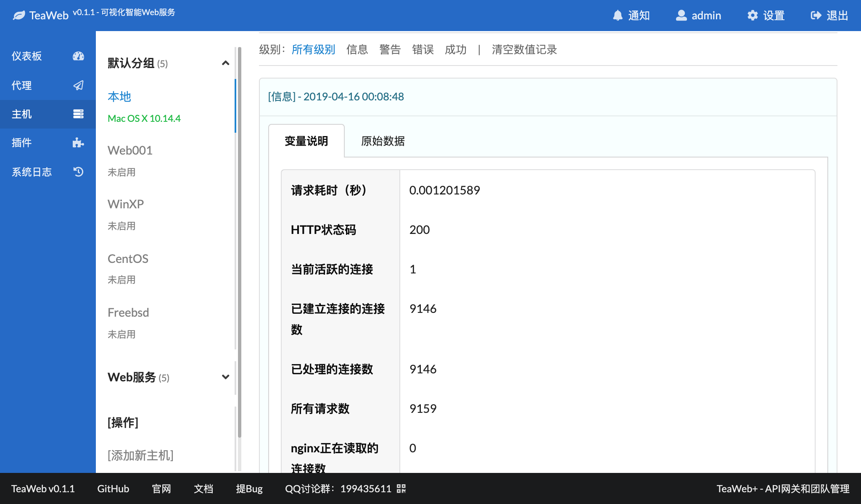Click the 0.001201589 value
The height and width of the screenshot is (504, 861).
coord(444,190)
